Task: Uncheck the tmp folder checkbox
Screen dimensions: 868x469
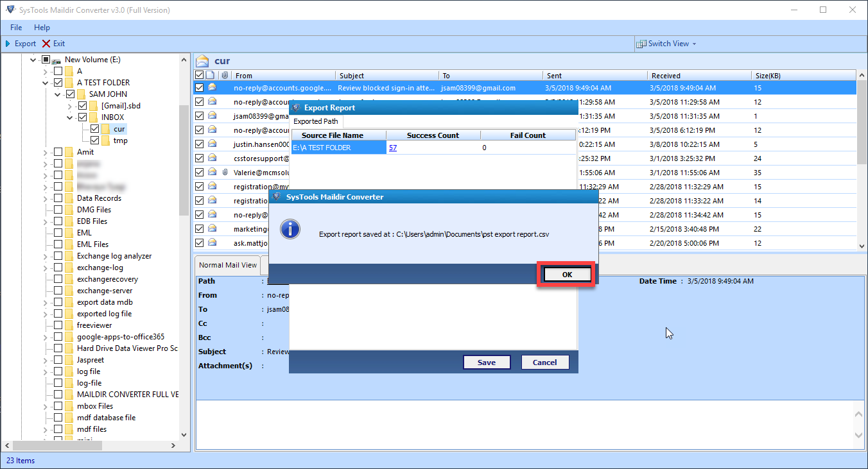Action: (x=95, y=141)
